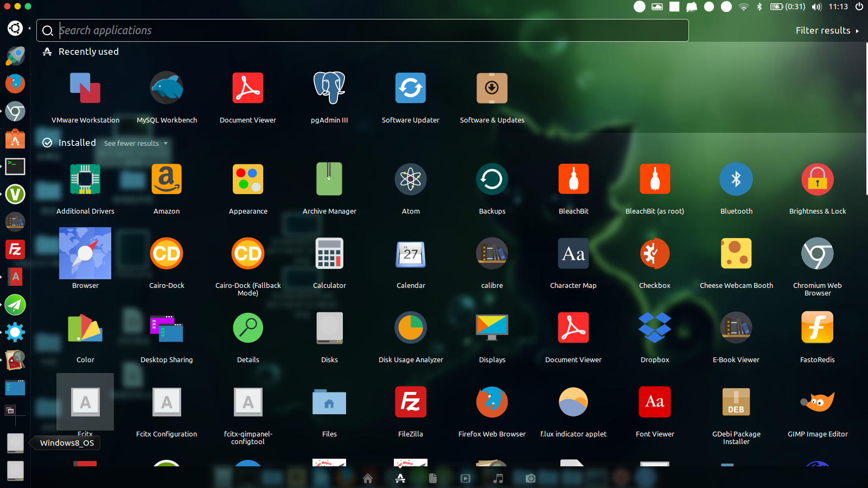Focus the Search applications field
Image resolution: width=868 pixels, height=488 pixels.
[x=362, y=30]
